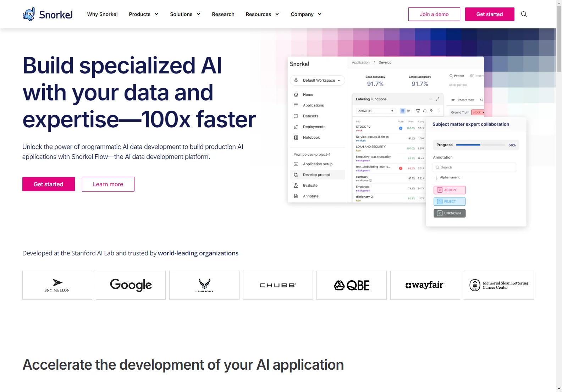
Task: Click the Applications icon in the preview sidebar
Action: coord(296,105)
